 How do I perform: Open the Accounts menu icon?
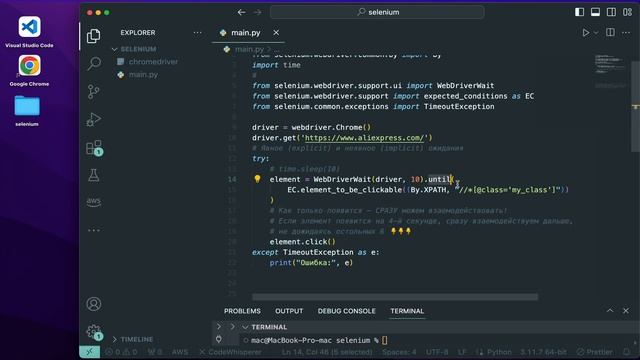[x=93, y=304]
